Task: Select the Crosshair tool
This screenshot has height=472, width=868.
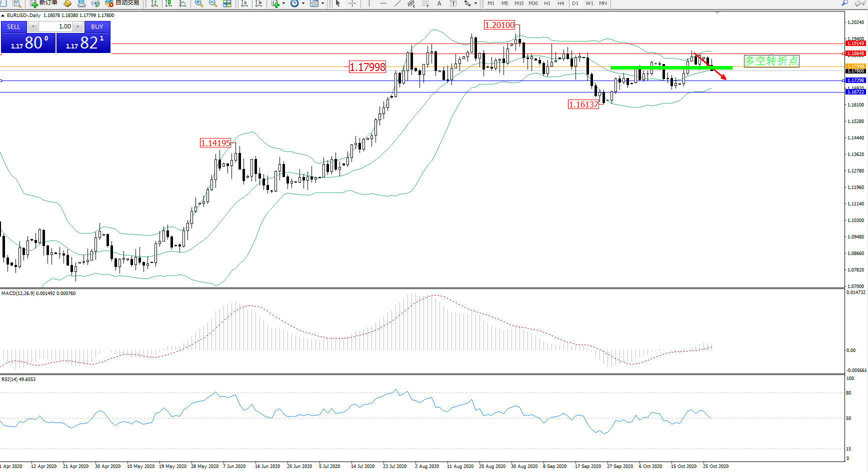Action: pyautogui.click(x=352, y=3)
